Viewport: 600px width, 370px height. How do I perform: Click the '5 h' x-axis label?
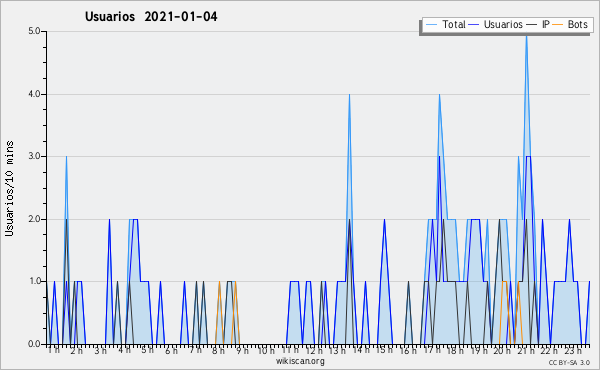click(x=147, y=350)
